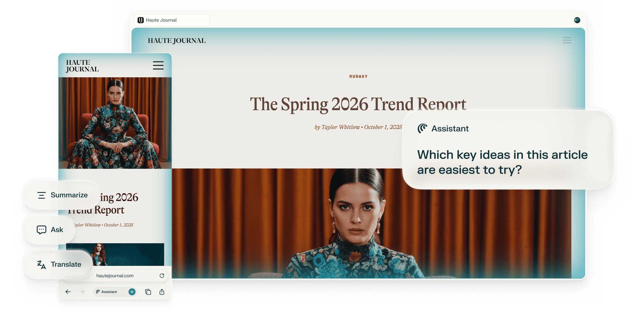
Task: Click the dark circle icon in window corner
Action: click(x=577, y=20)
